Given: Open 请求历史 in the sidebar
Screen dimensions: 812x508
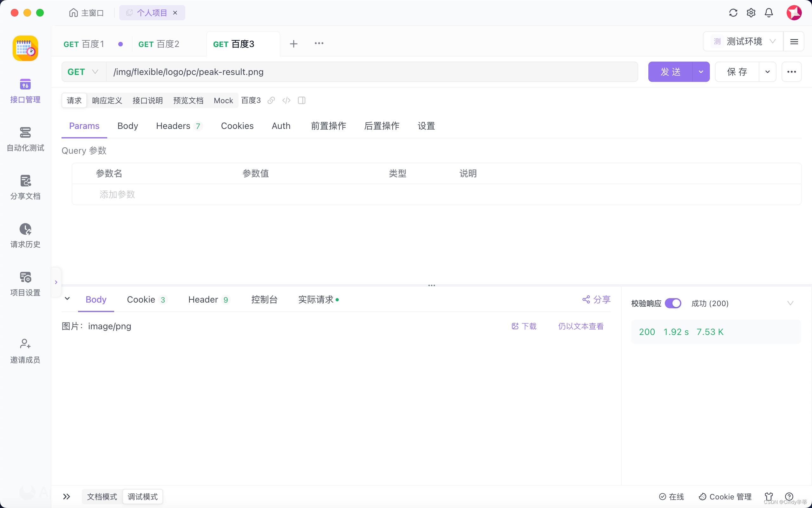Looking at the screenshot, I should pos(25,236).
